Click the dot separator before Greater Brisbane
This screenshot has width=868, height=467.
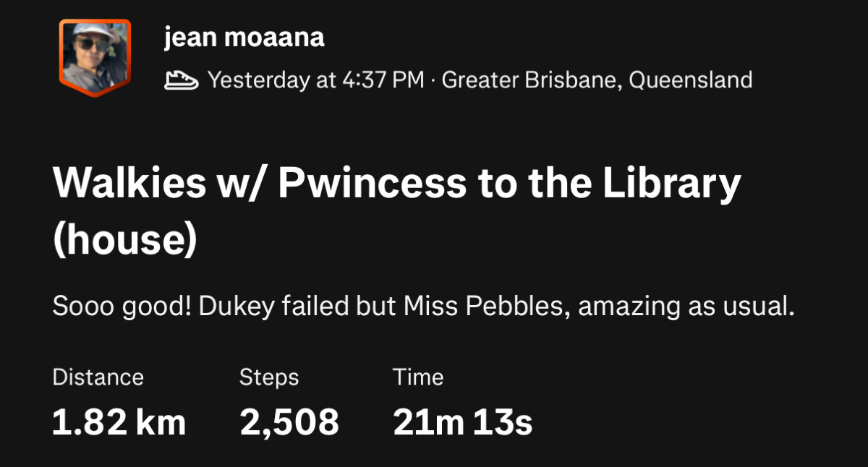433,80
